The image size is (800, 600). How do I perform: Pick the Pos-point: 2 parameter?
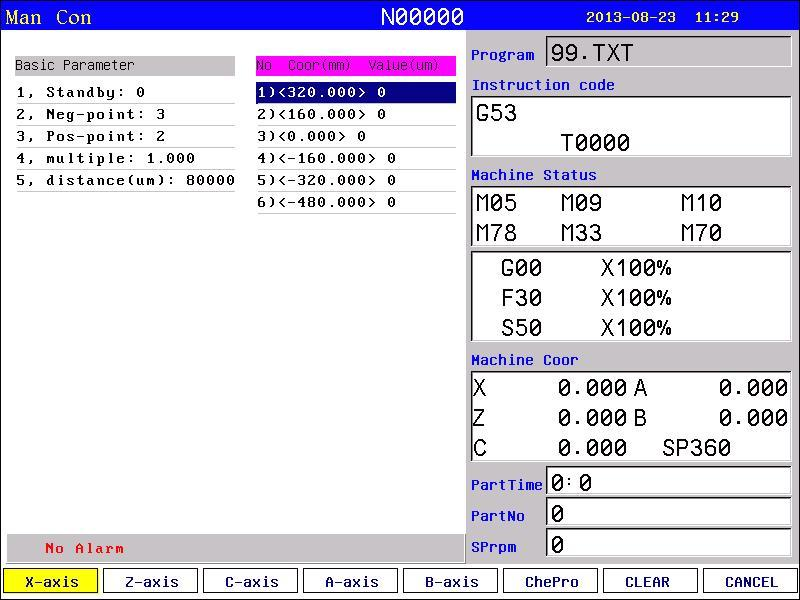point(125,136)
